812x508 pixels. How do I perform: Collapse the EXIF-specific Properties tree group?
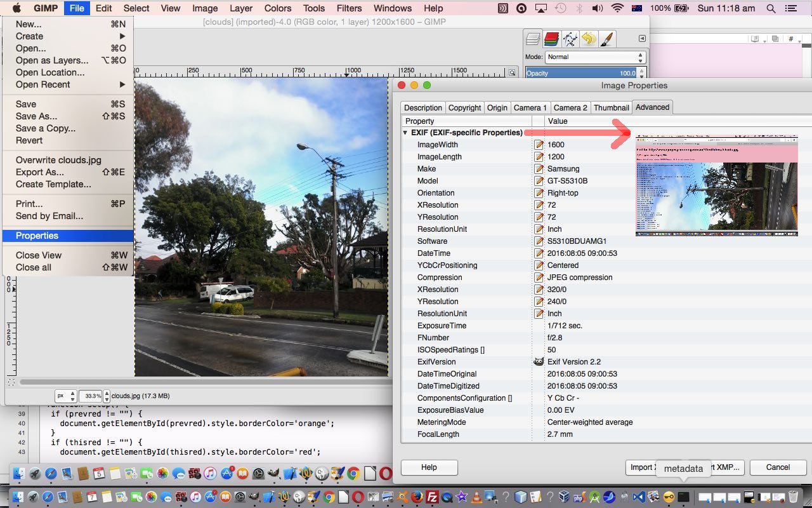(x=405, y=133)
